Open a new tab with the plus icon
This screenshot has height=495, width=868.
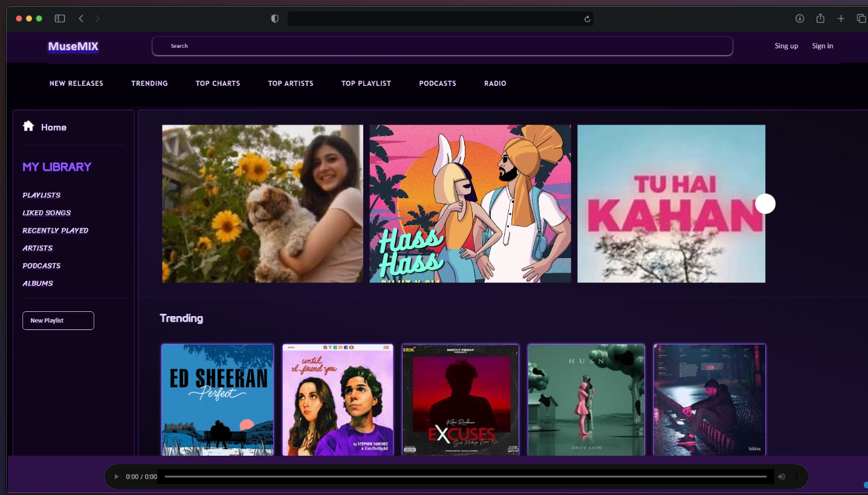tap(841, 19)
